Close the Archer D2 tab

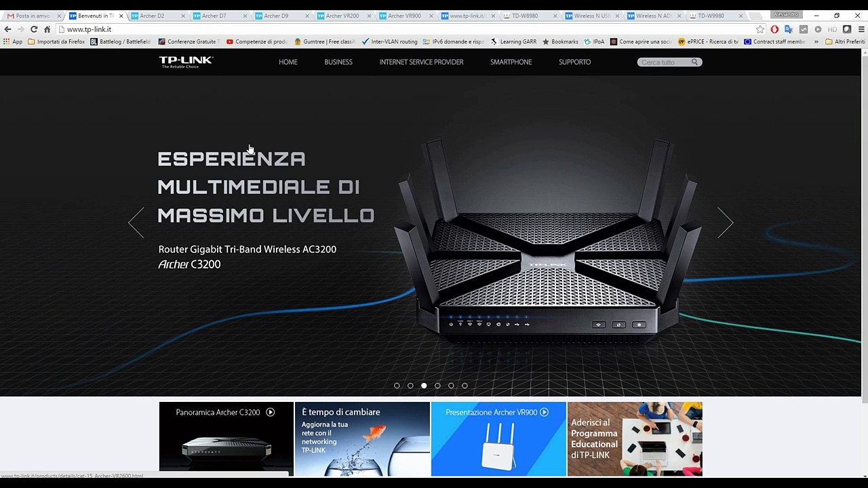coord(183,16)
